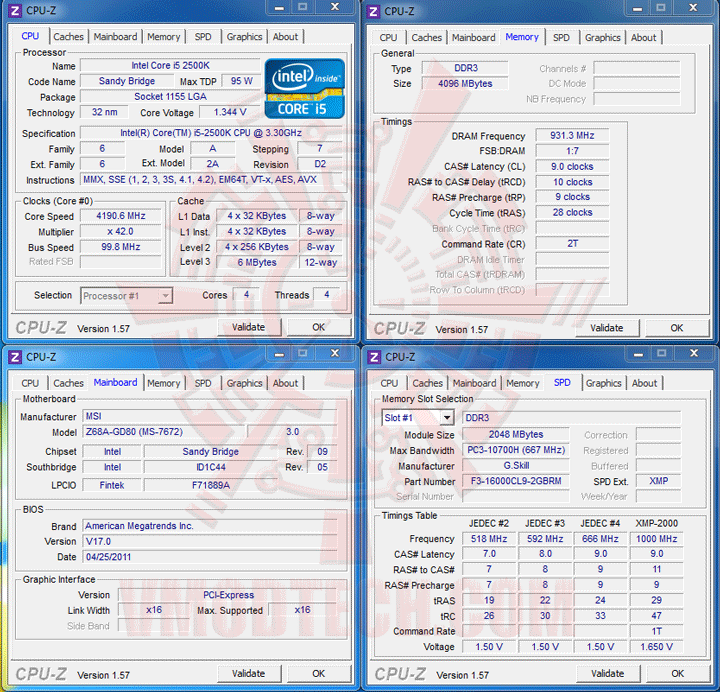Click the CPU-Z app icon in the SPD window title bar
Viewport: 720px width, 692px height.
(374, 357)
